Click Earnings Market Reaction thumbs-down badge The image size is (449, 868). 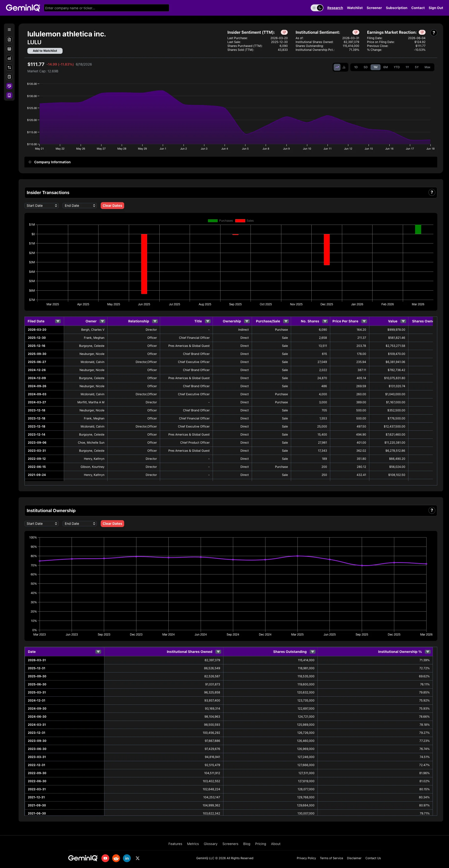pos(422,32)
